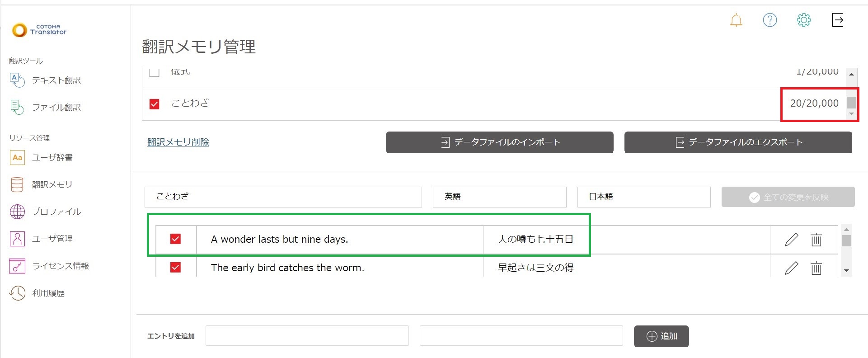Click the first エントリを追加 input field
The image size is (868, 358).
click(307, 336)
